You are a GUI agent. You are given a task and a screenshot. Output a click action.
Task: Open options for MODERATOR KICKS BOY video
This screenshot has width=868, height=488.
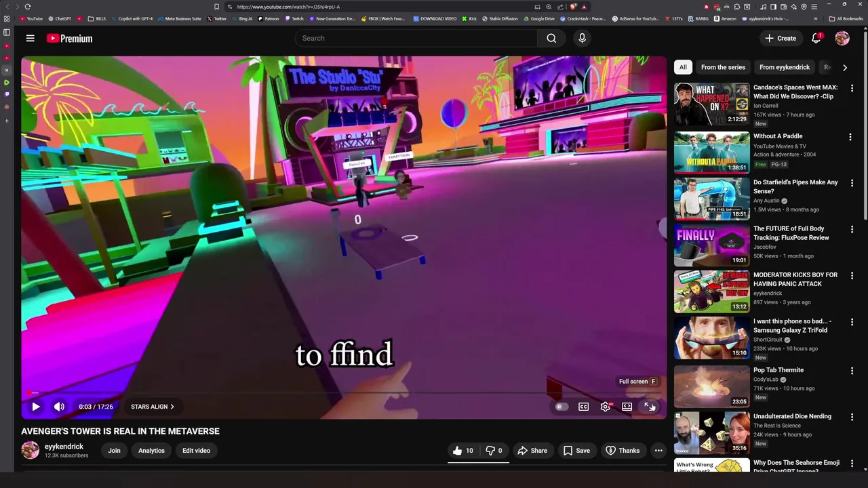852,276
